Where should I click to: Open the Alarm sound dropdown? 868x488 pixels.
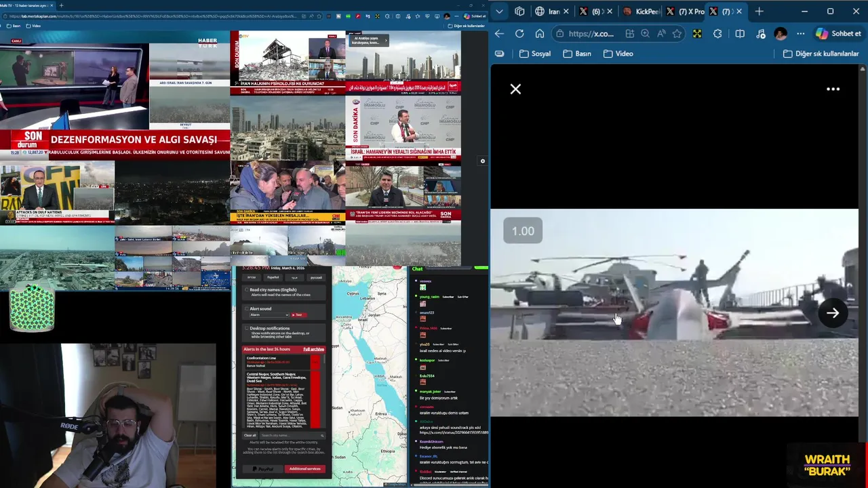coord(269,314)
